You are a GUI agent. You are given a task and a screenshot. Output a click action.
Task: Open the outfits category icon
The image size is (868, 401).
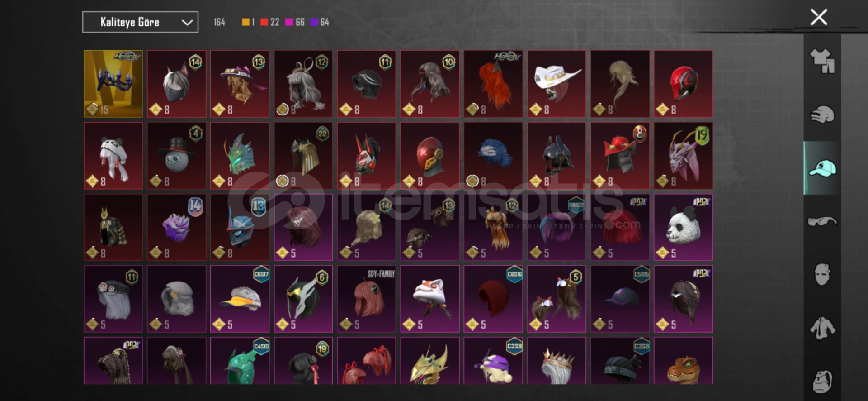click(822, 61)
